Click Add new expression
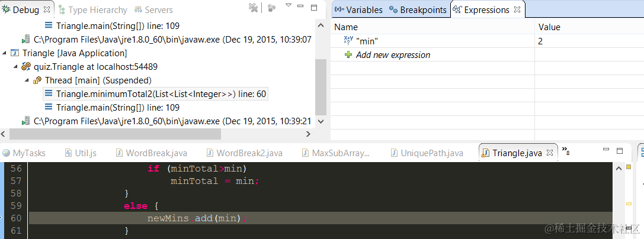Screen dimensions: 644x239 coord(393,55)
